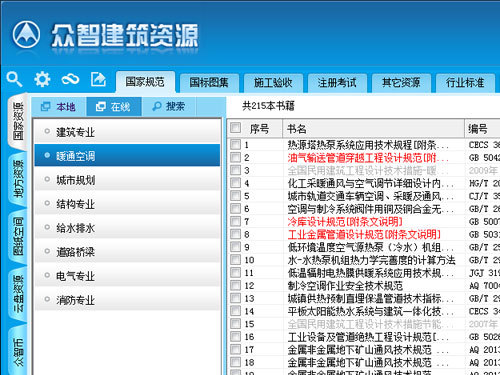Toggle the select-all checkbox in table header

tap(235, 127)
